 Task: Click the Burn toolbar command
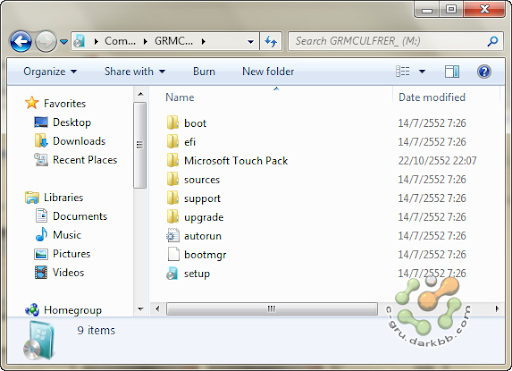click(x=204, y=71)
